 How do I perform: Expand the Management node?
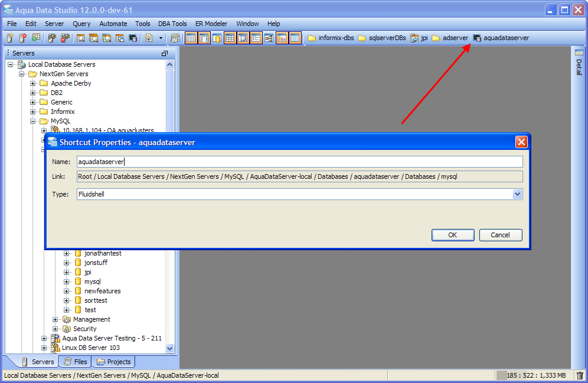coord(55,319)
